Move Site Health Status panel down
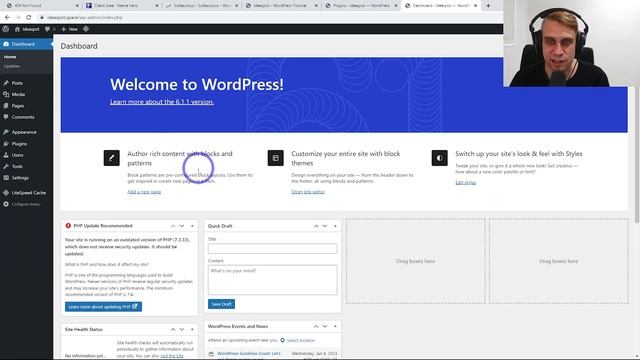Screen dimensions: 640x360 pos(182,329)
